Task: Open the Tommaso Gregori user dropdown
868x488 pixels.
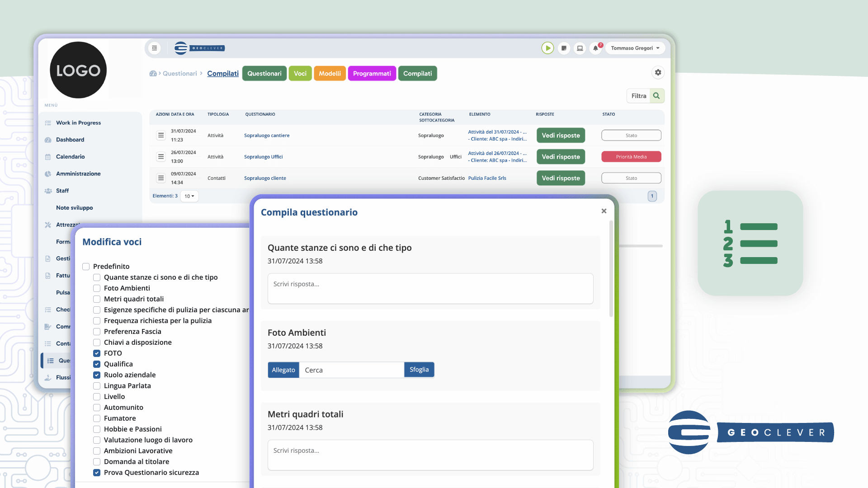Action: (x=635, y=48)
